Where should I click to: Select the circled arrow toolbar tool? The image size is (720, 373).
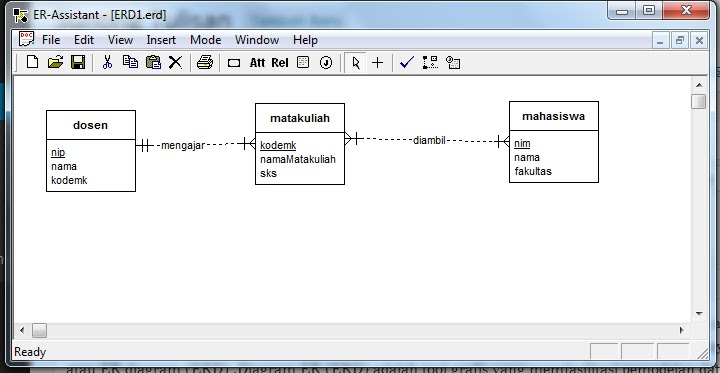(x=326, y=62)
